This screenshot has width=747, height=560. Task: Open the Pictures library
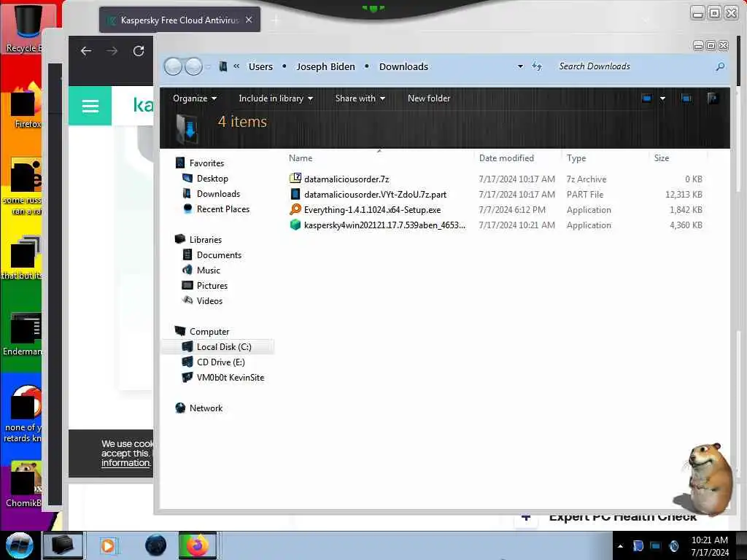coord(212,285)
